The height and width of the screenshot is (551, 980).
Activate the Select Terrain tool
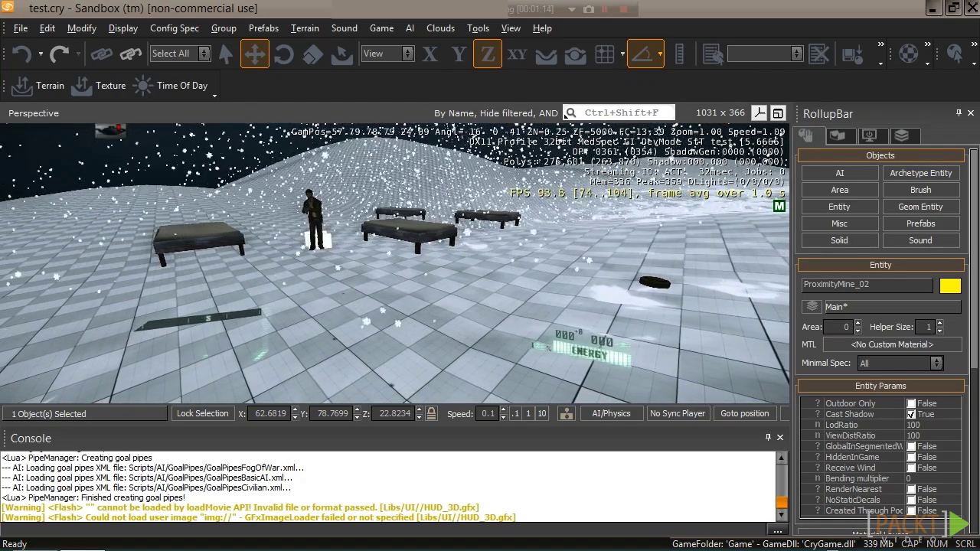[x=341, y=54]
